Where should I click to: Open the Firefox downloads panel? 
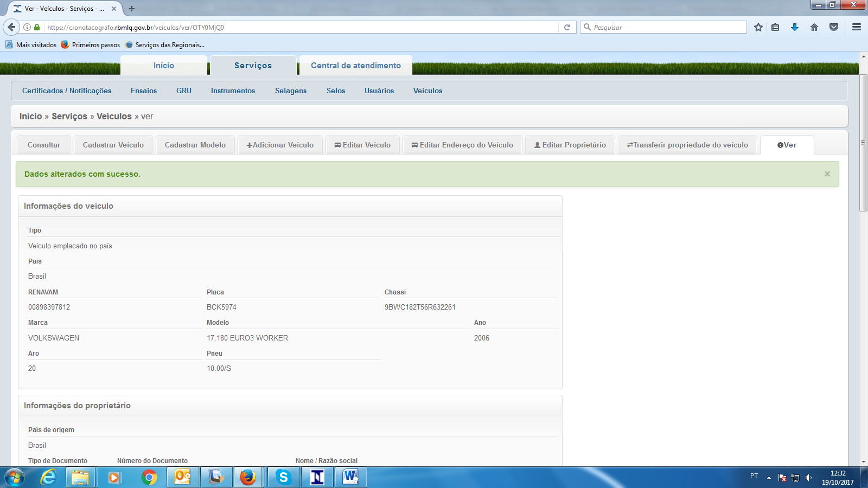[x=794, y=27]
